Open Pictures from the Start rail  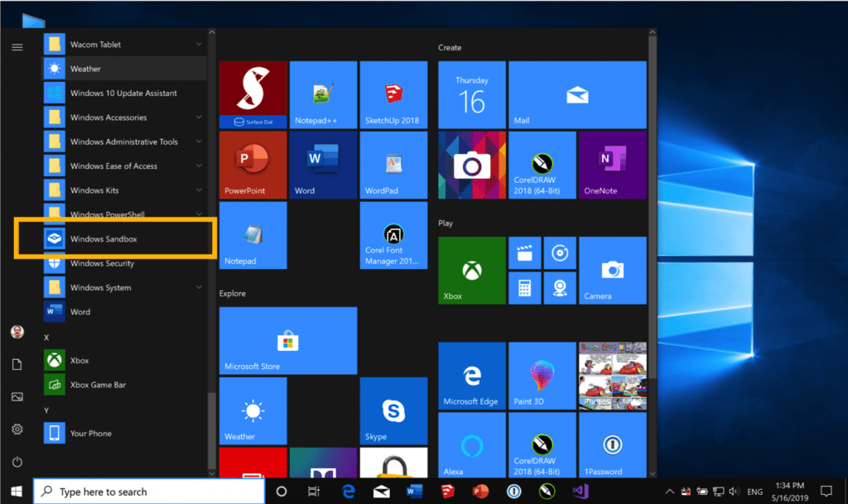pyautogui.click(x=17, y=397)
